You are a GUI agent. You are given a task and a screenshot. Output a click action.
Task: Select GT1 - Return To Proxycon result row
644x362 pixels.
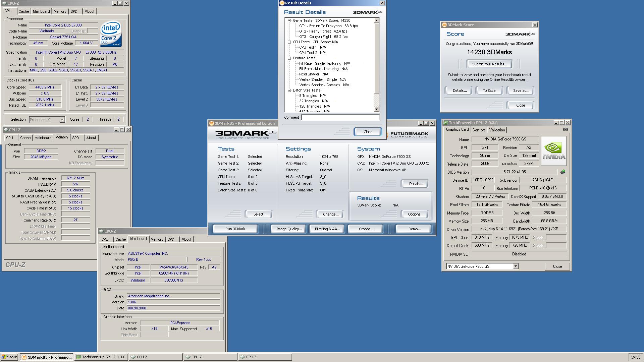point(328,26)
